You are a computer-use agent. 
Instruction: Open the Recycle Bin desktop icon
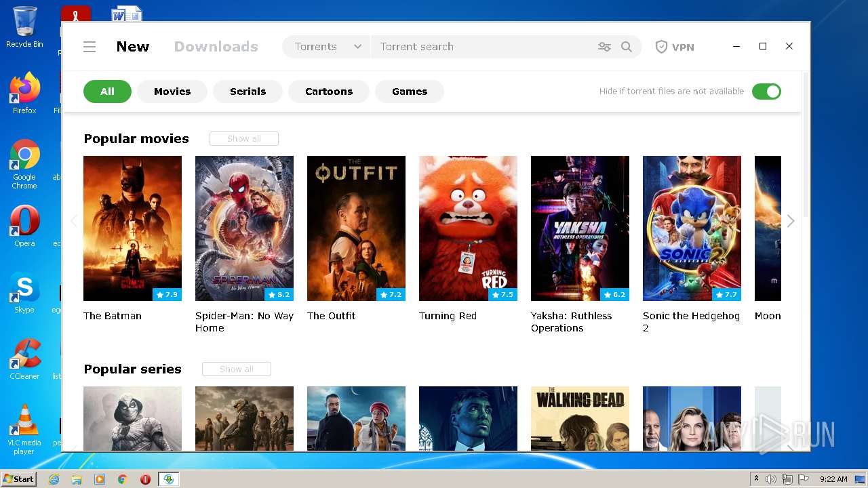point(24,28)
